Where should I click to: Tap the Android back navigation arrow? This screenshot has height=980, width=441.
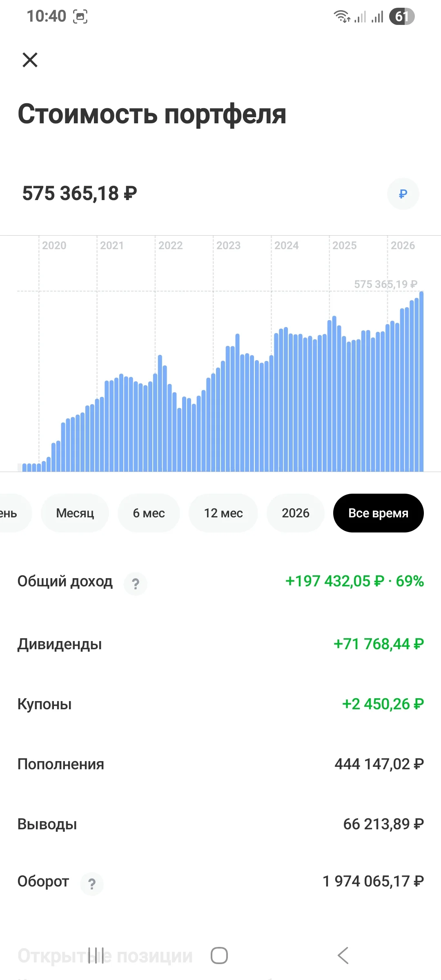tap(343, 955)
